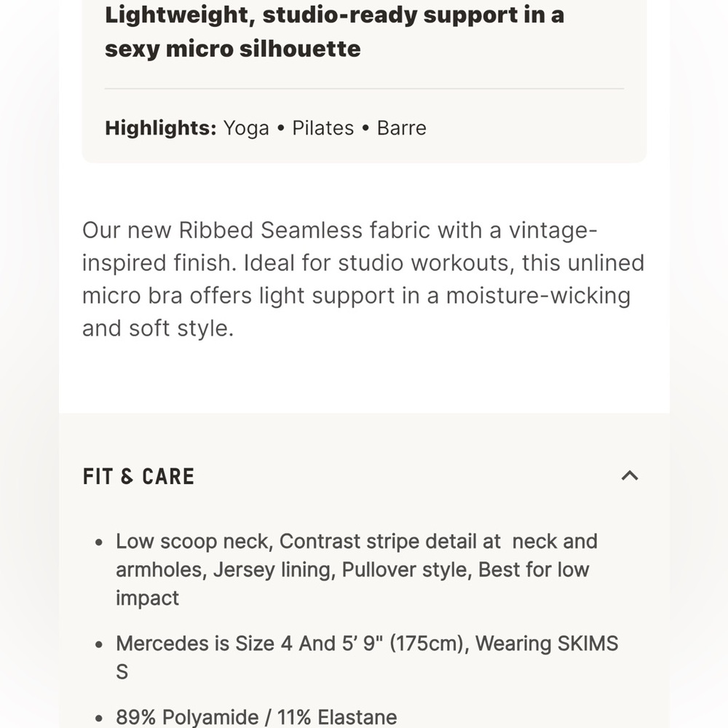Click the FIT & CARE section heading
Image resolution: width=728 pixels, height=728 pixels.
138,477
